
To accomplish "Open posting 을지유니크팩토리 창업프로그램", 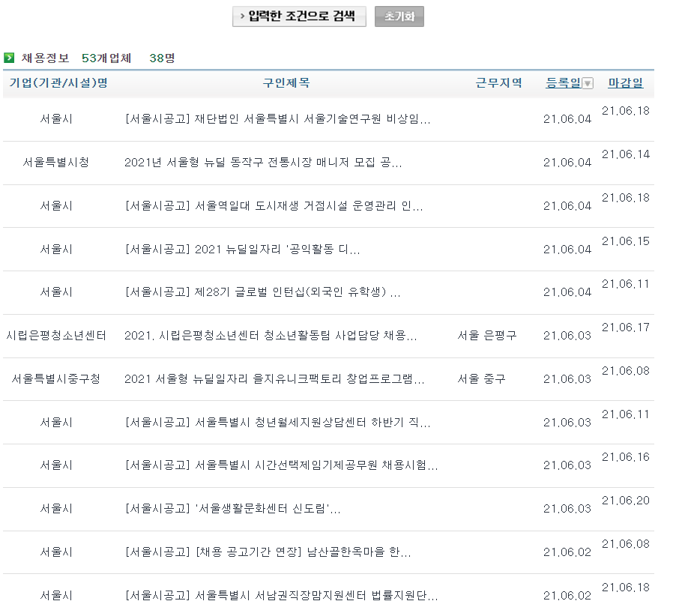I will [274, 379].
